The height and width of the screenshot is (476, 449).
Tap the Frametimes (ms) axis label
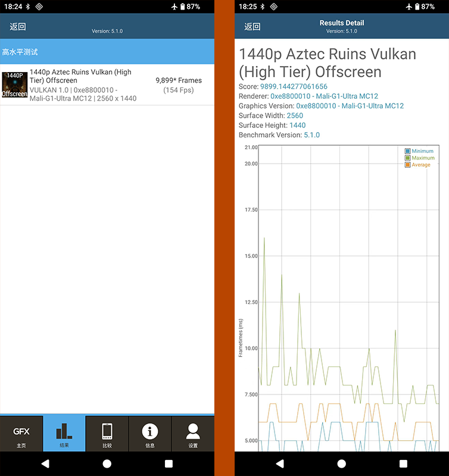[241, 338]
